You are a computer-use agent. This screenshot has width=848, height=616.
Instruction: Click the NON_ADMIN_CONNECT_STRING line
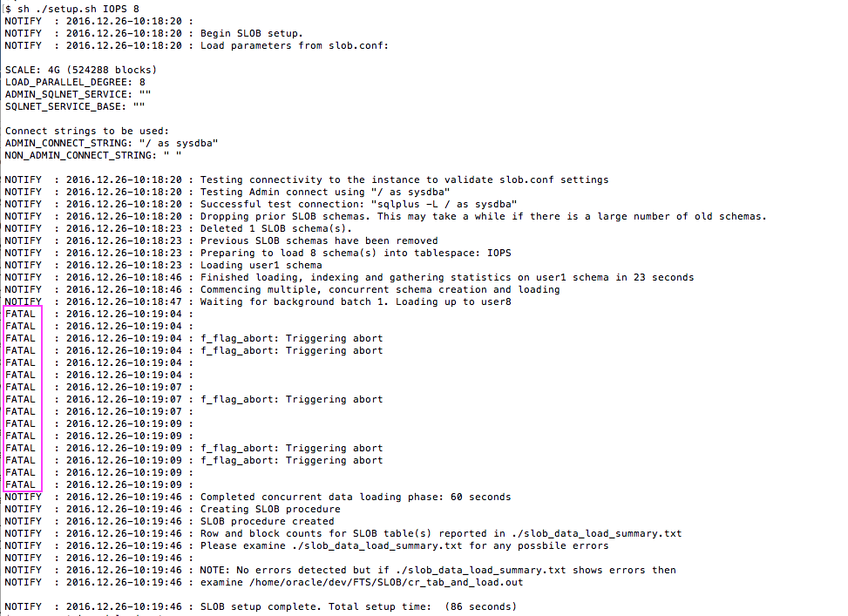pyautogui.click(x=93, y=155)
